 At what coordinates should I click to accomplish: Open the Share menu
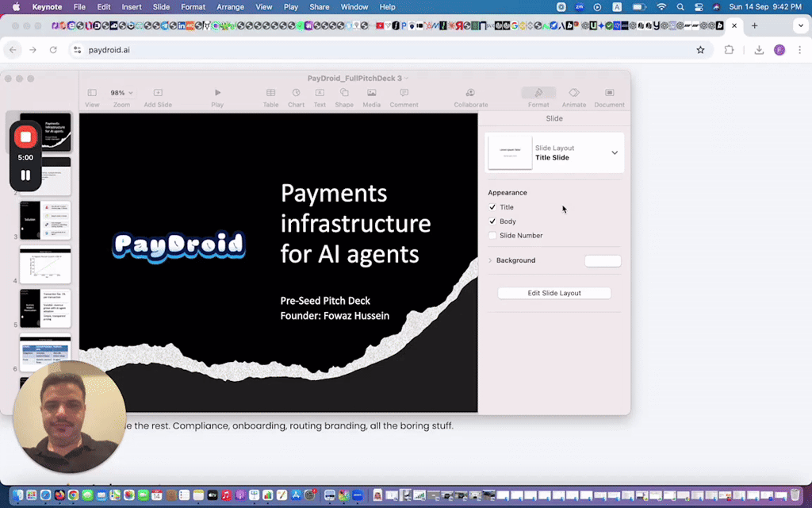[x=319, y=6]
